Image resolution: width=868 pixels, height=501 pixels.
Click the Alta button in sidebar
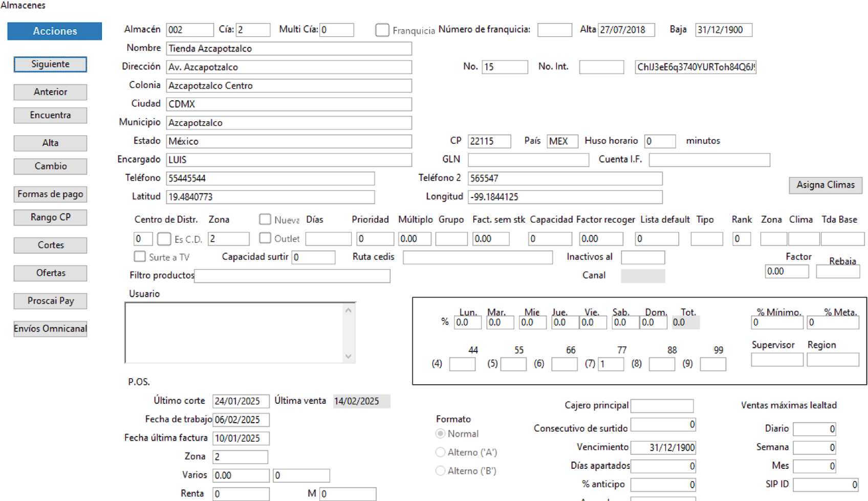[x=50, y=143]
